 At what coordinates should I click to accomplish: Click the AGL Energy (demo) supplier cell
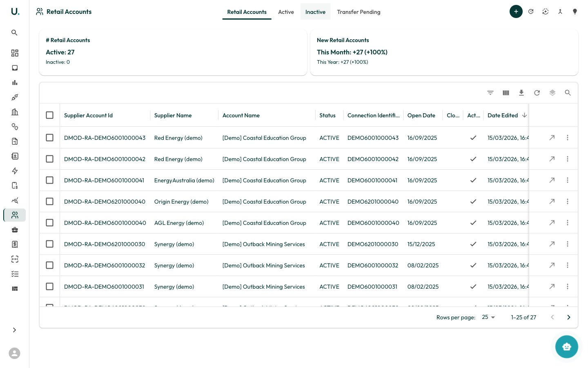click(179, 223)
